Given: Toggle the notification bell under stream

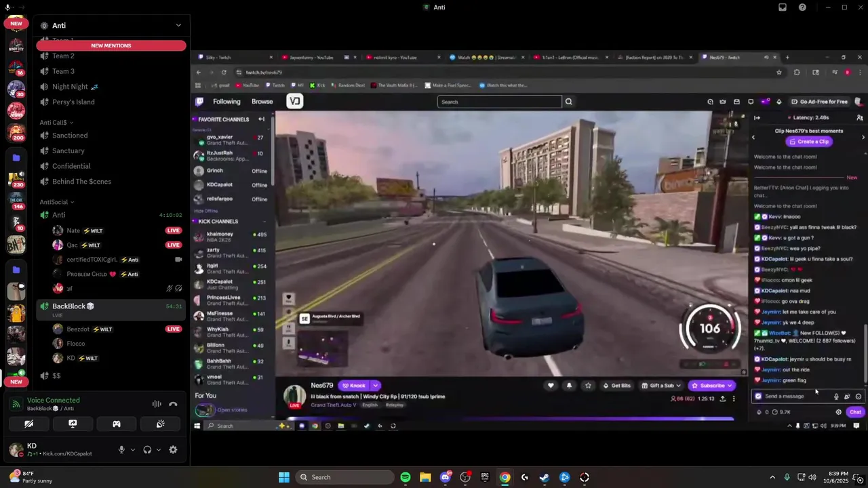Looking at the screenshot, I should point(569,386).
